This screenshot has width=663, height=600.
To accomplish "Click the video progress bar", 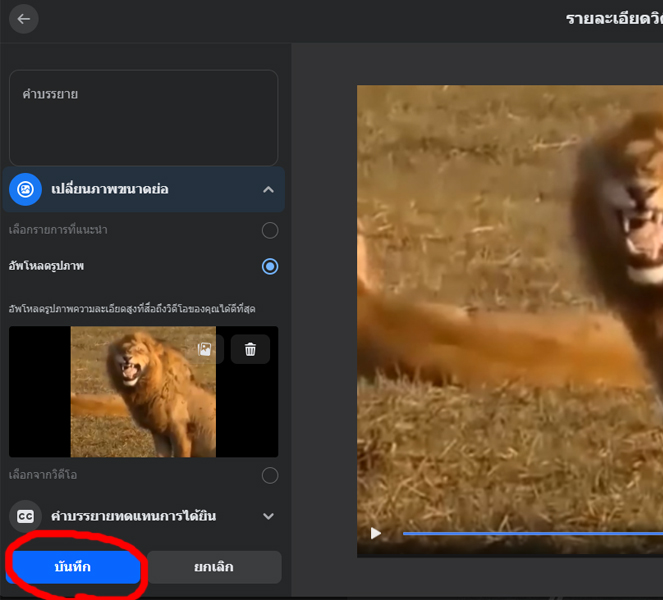I will pos(533,534).
